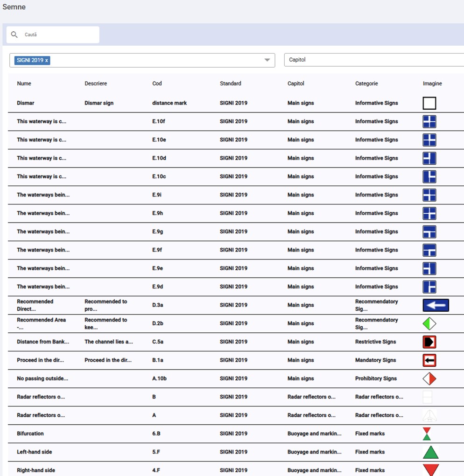The image size is (464, 476).
Task: Click the D.3a white arrow sign image
Action: pos(436,305)
